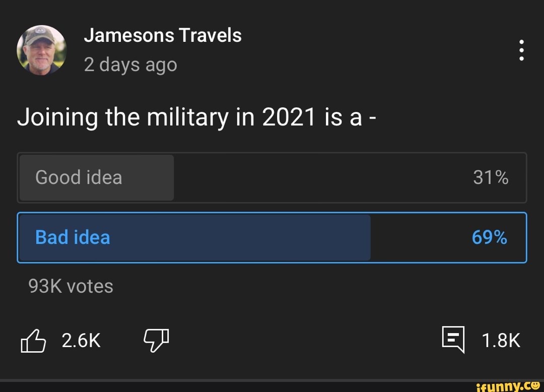Click the 69% result percentage

coord(489,237)
